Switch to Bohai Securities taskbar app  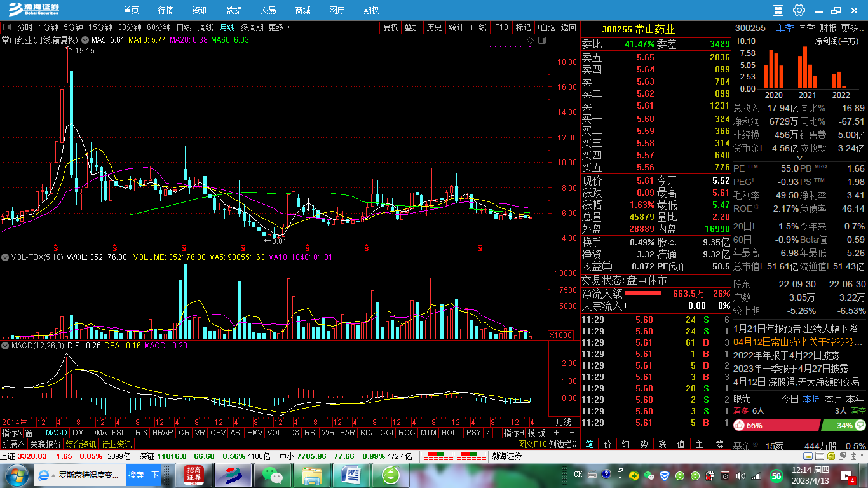coord(233,475)
